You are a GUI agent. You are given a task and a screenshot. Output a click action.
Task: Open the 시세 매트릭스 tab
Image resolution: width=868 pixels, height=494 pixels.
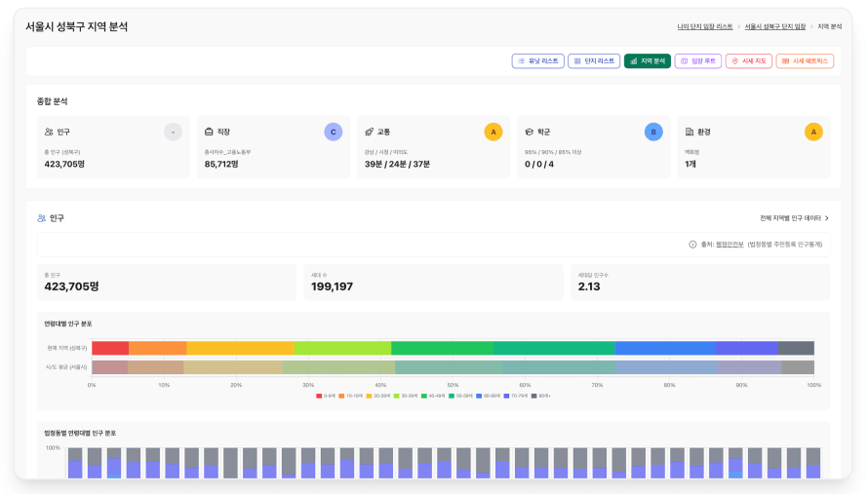pyautogui.click(x=805, y=60)
